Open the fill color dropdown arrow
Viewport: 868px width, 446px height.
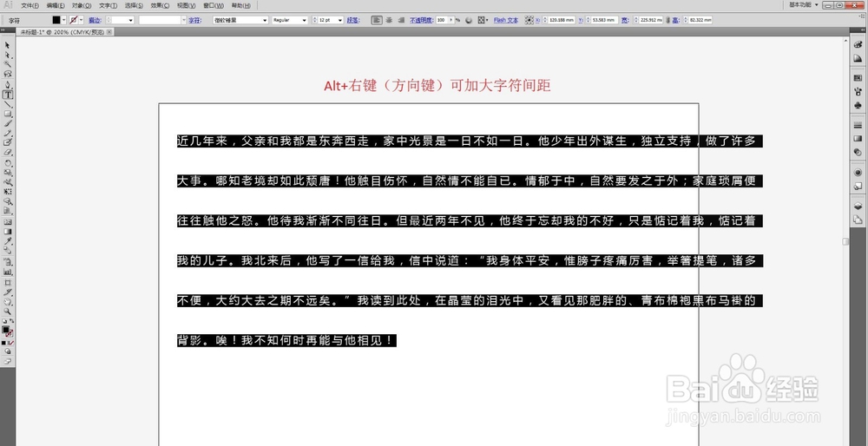(63, 20)
